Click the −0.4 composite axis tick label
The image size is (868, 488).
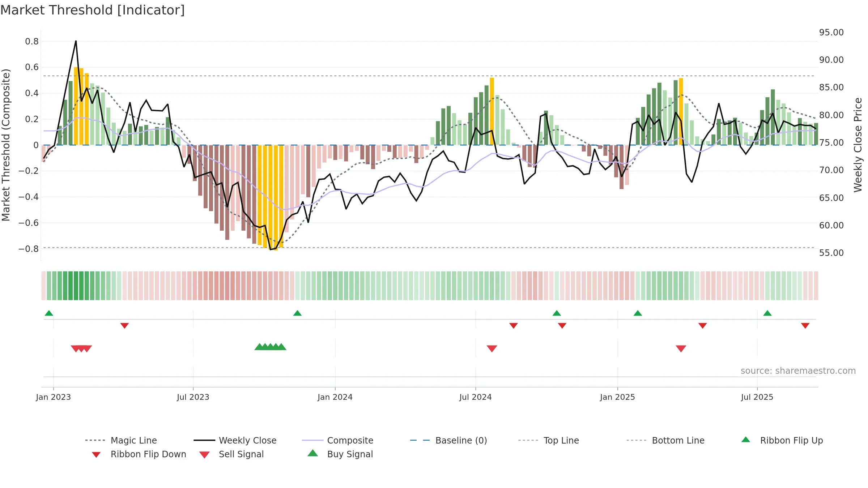[29, 197]
